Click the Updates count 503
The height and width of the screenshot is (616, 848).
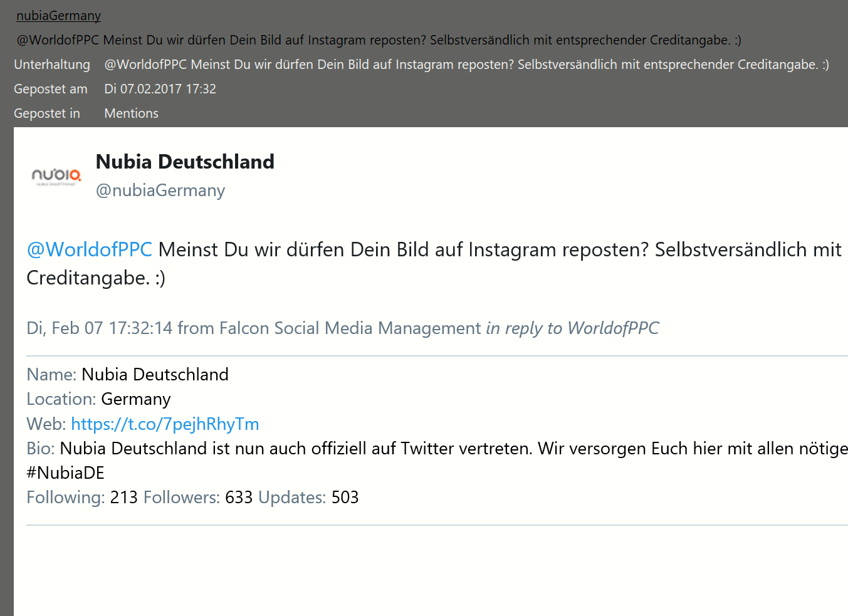coord(345,497)
